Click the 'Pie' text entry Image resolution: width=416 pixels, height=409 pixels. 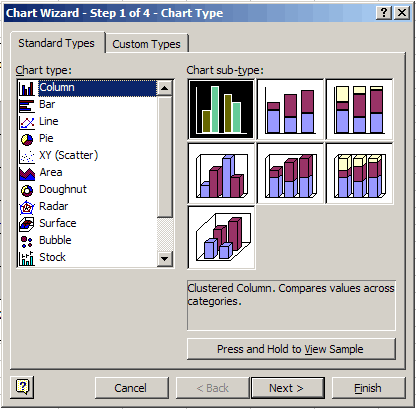[46, 138]
